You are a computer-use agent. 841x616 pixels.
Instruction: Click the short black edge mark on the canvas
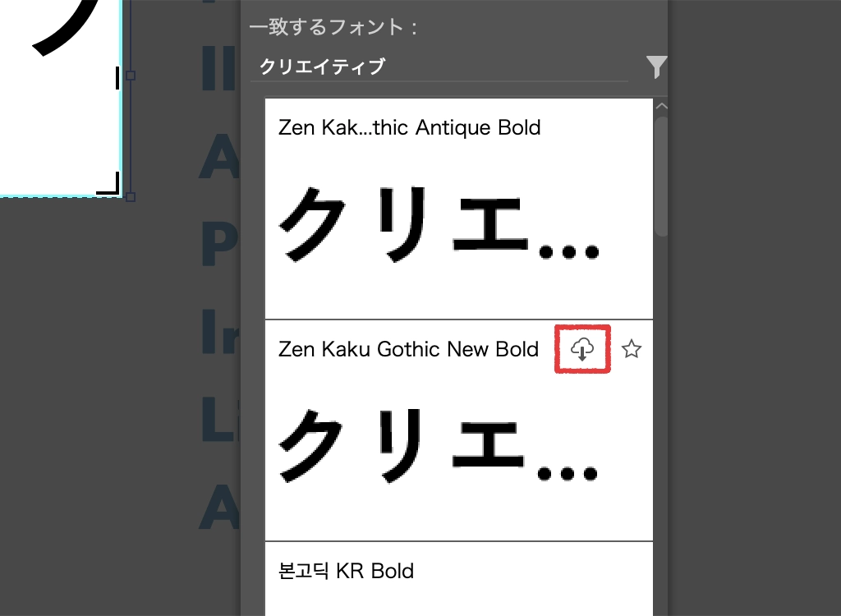pos(117,77)
